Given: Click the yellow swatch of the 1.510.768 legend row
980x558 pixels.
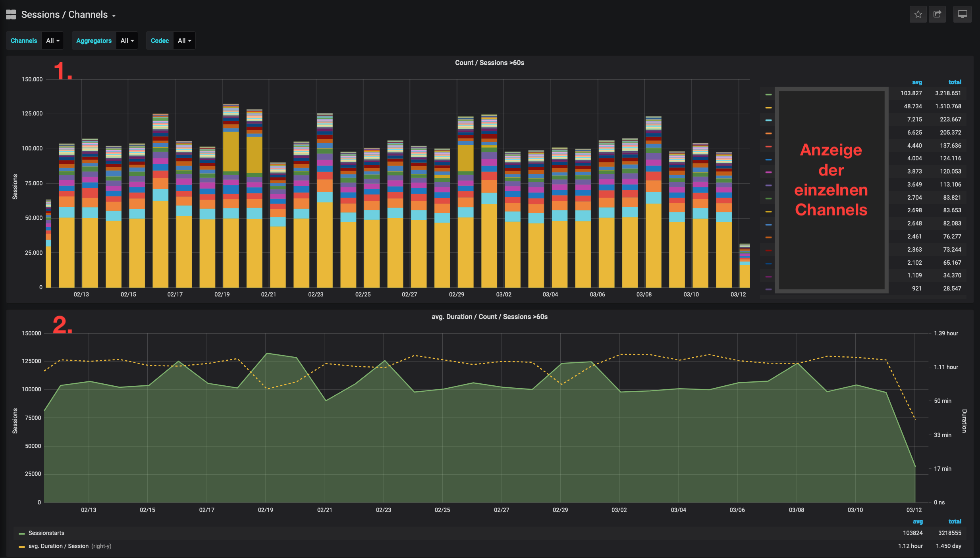Looking at the screenshot, I should tap(768, 108).
